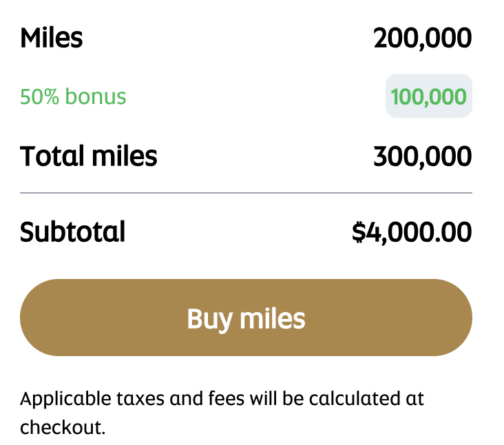Click the Buy miles button
This screenshot has width=504, height=445.
pyautogui.click(x=246, y=318)
